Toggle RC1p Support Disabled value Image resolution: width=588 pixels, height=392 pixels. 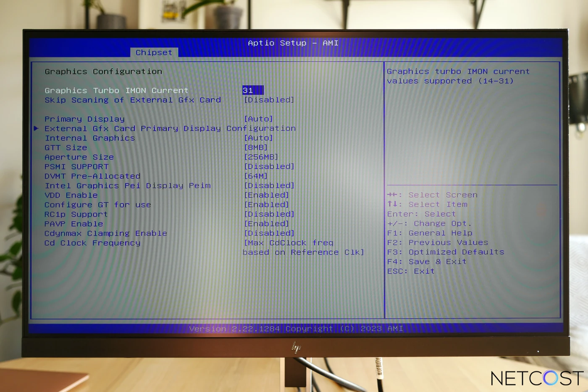[269, 214]
